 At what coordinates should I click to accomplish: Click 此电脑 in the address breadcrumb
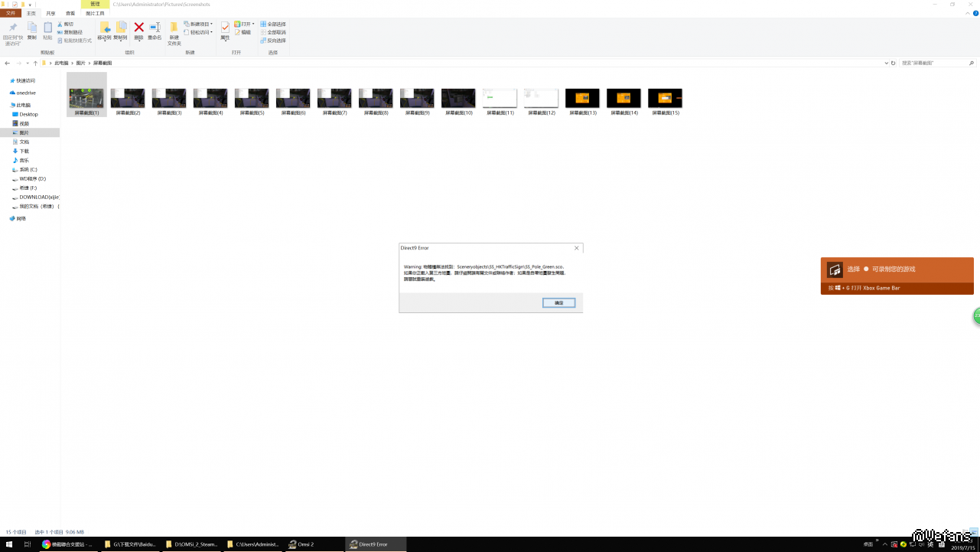[61, 63]
